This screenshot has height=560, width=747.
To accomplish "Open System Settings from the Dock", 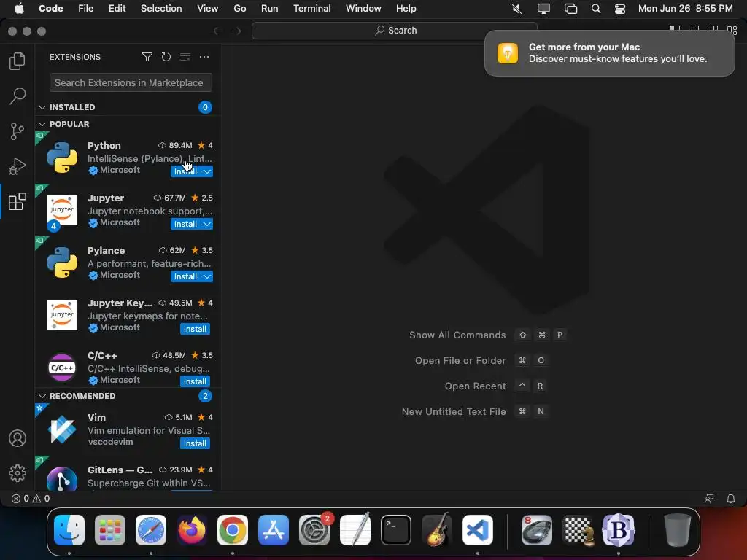I will click(x=314, y=530).
